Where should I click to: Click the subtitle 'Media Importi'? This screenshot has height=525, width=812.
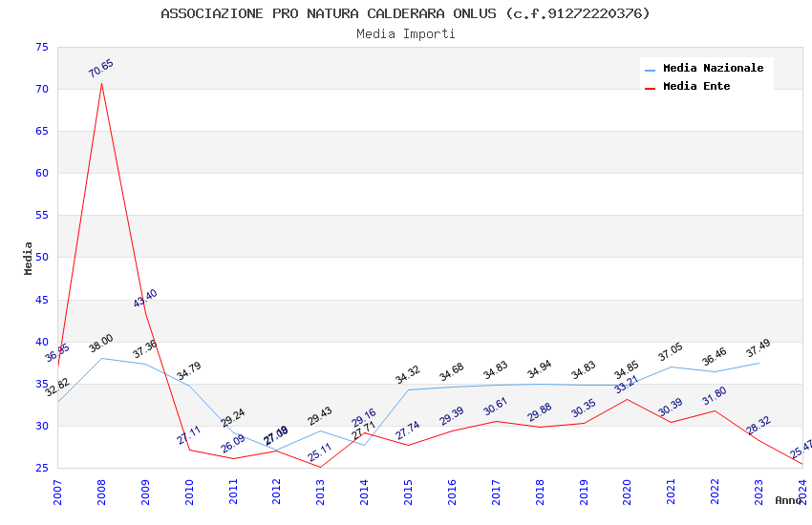[405, 33]
